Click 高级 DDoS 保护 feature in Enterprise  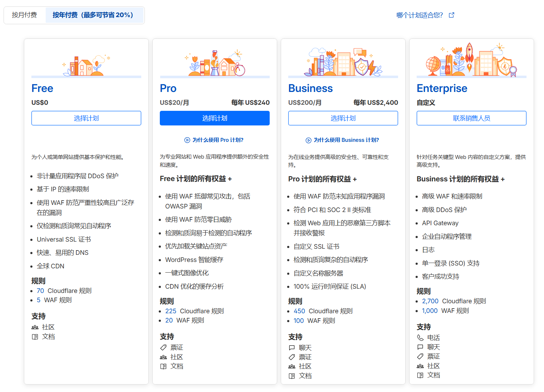(444, 210)
